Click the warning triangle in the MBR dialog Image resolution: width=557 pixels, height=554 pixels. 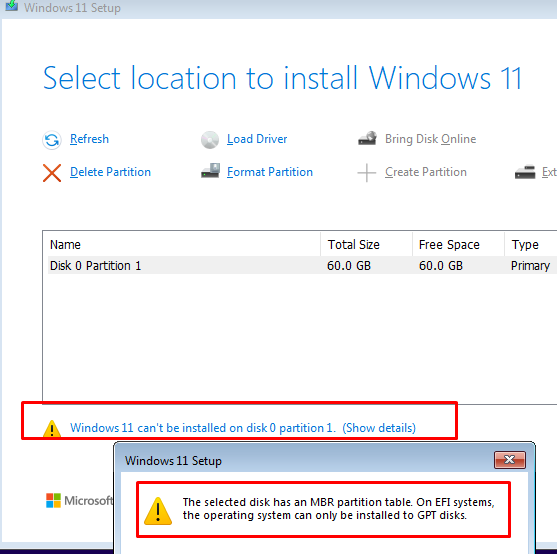point(158,511)
